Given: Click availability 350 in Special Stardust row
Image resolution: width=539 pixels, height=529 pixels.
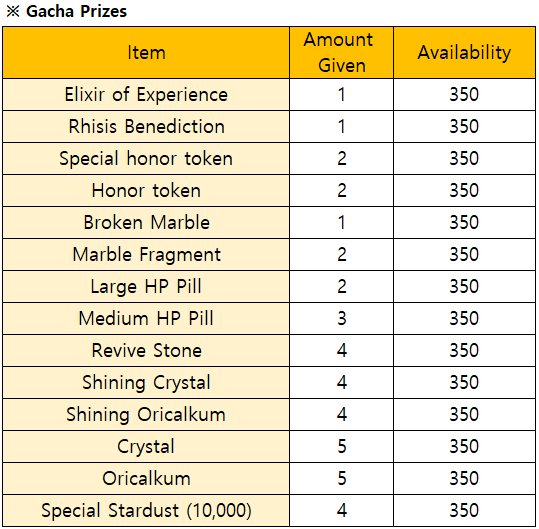Looking at the screenshot, I should 464,510.
